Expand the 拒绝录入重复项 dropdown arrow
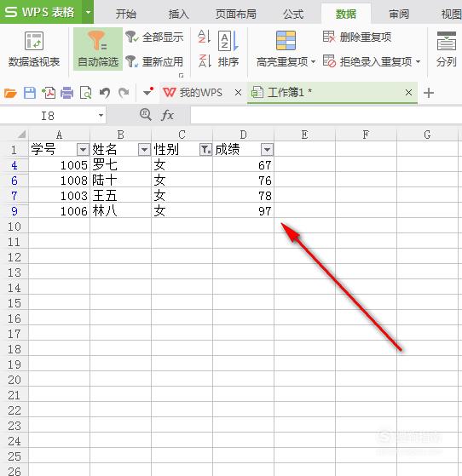462x476 pixels. [x=419, y=62]
